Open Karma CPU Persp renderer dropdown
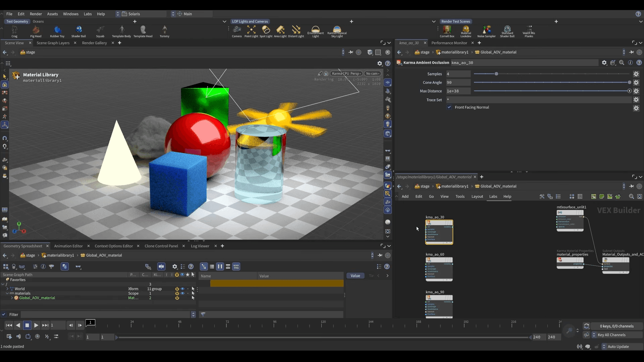Viewport: 644px width, 362px height. coord(346,73)
